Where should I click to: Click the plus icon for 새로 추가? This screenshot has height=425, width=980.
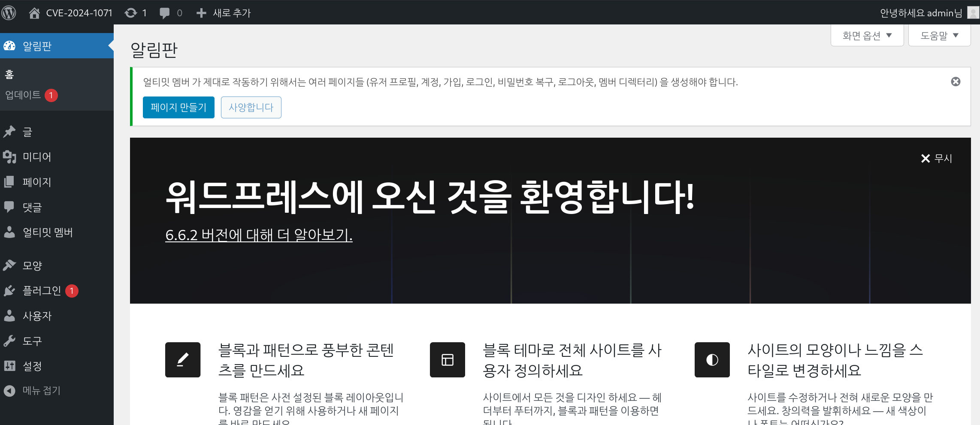[201, 13]
